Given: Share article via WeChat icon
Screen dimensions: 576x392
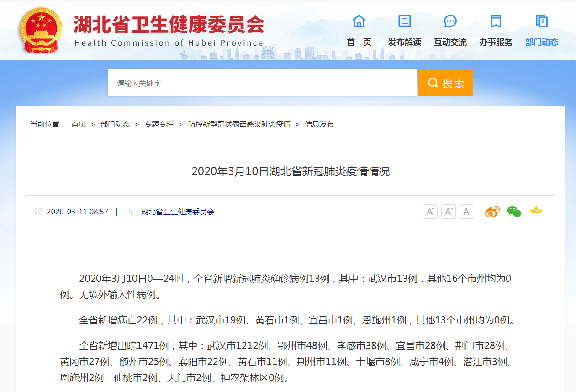Looking at the screenshot, I should tap(514, 212).
